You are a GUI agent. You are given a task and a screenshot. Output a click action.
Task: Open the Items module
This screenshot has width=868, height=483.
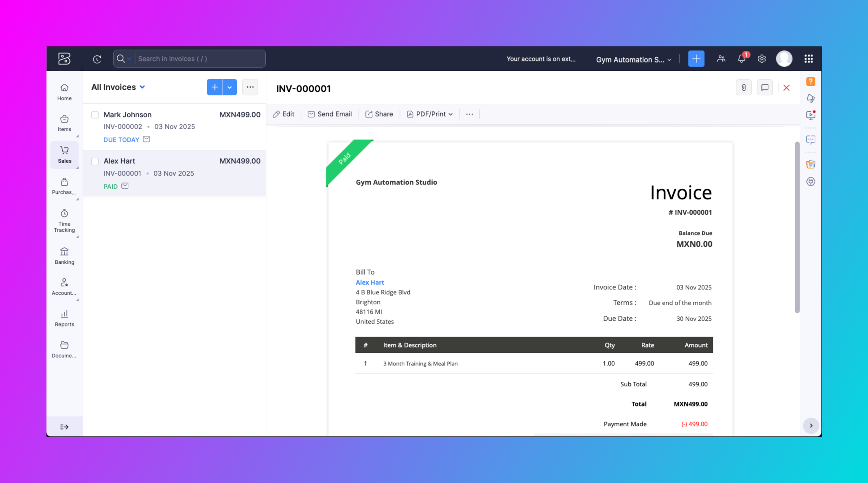point(64,123)
